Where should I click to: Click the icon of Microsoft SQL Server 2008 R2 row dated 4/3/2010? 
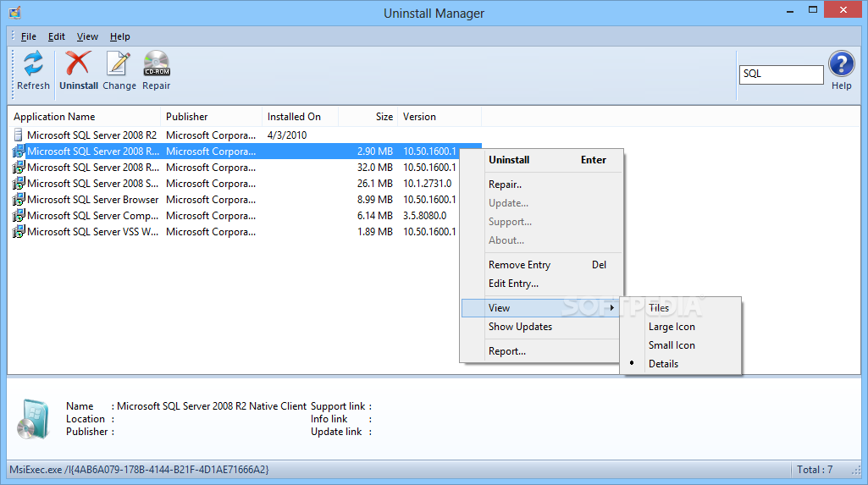tap(19, 135)
